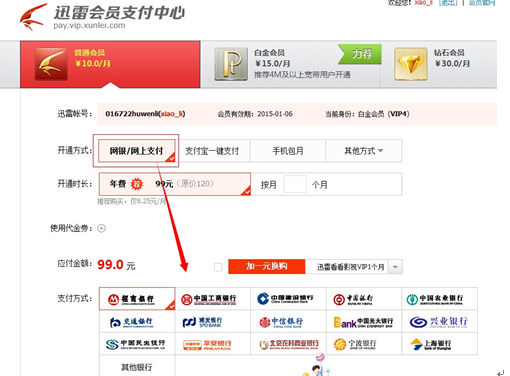
Task: Choose 中国民生银行 as payment bank
Action: point(137,344)
